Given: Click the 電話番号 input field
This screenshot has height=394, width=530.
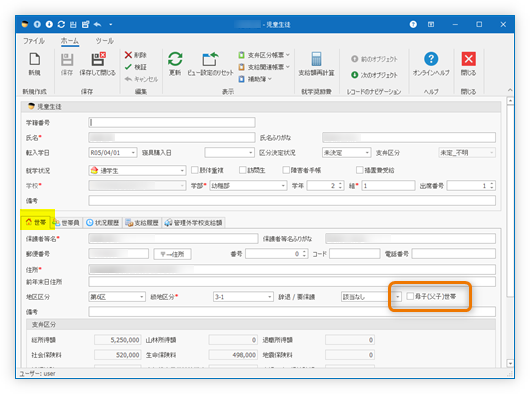Looking at the screenshot, I should tap(454, 253).
